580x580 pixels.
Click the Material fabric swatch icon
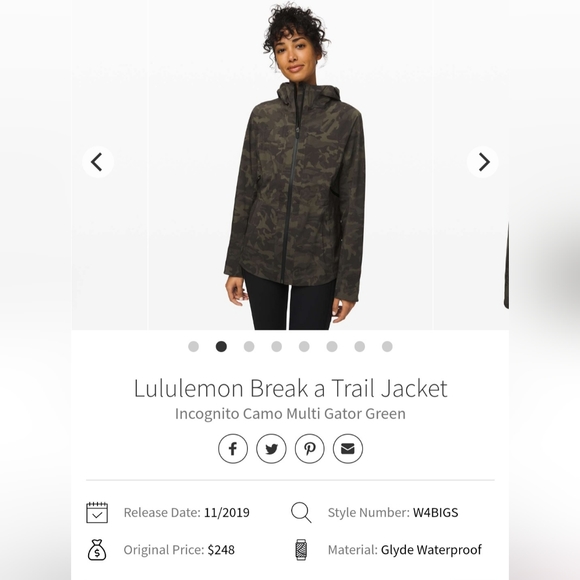(x=301, y=550)
